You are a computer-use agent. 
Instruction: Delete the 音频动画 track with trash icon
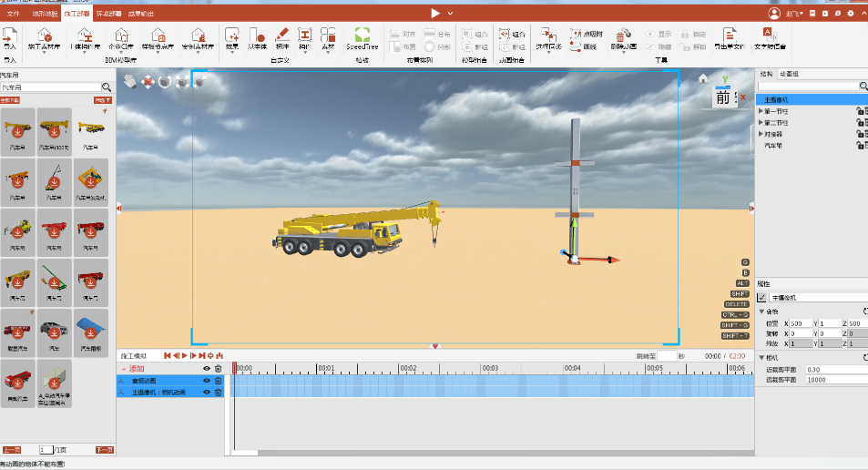tap(219, 380)
